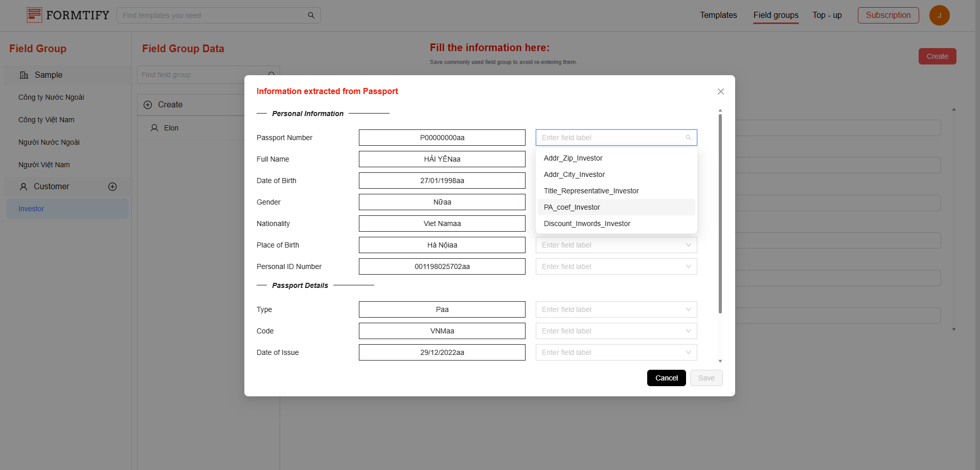Click the Formtify logo icon
The image size is (980, 470).
[34, 15]
